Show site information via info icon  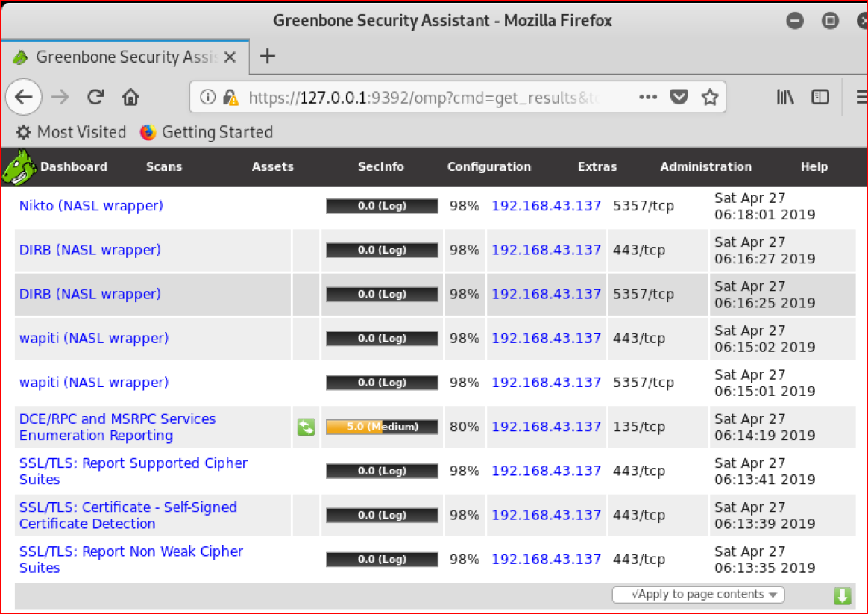pyautogui.click(x=207, y=98)
